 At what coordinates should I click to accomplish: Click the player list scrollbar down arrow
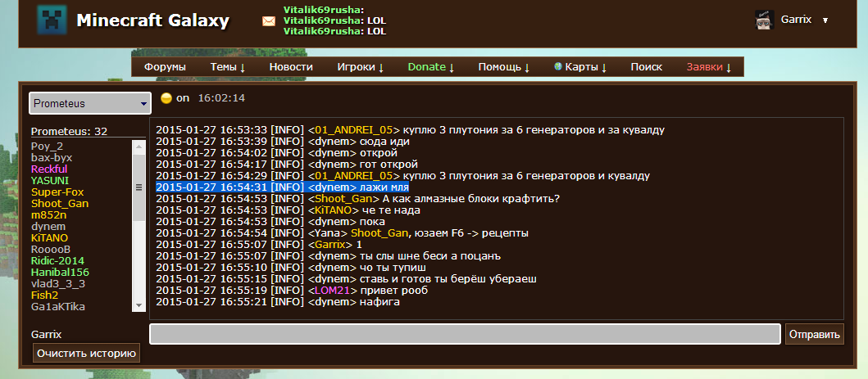coord(139,305)
